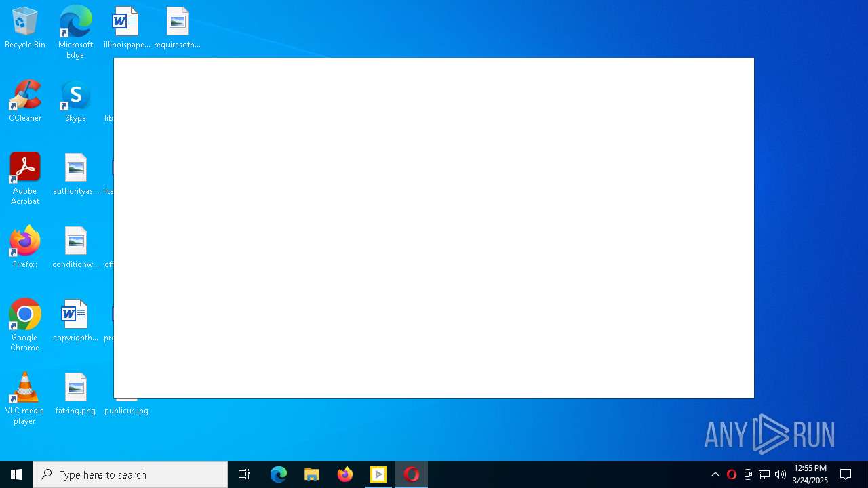Click the Opera icon in system tray
The image size is (868, 488).
(732, 474)
